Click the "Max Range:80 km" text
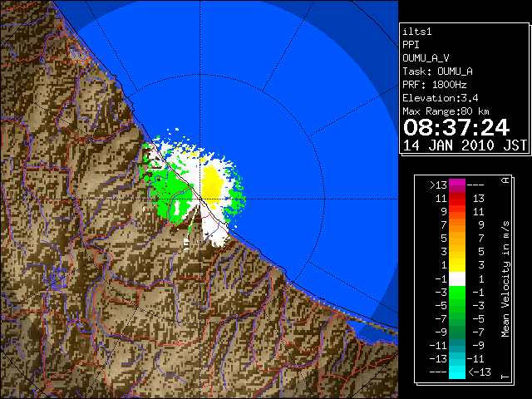Screen dimensions: 532x399 click(446, 111)
